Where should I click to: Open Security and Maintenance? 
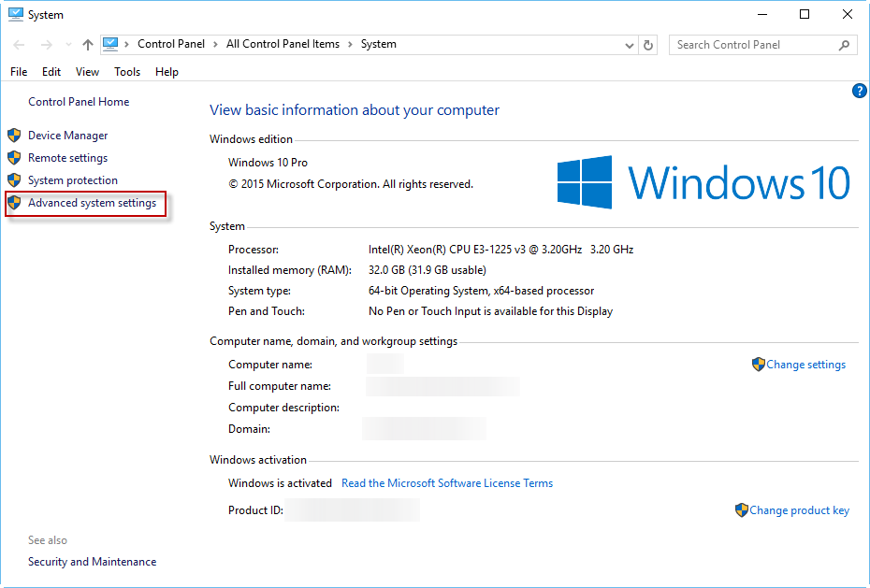tap(92, 561)
